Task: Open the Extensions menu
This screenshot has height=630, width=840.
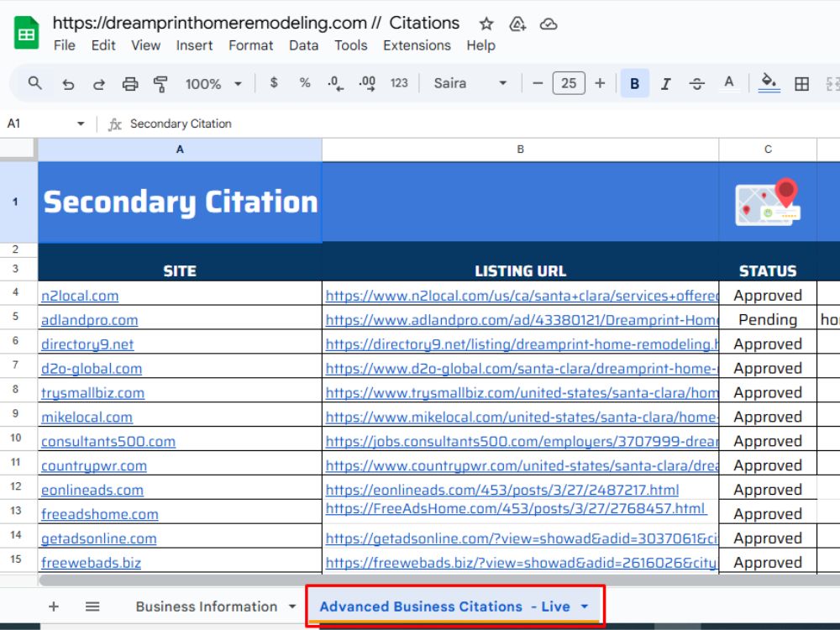Action: click(417, 45)
